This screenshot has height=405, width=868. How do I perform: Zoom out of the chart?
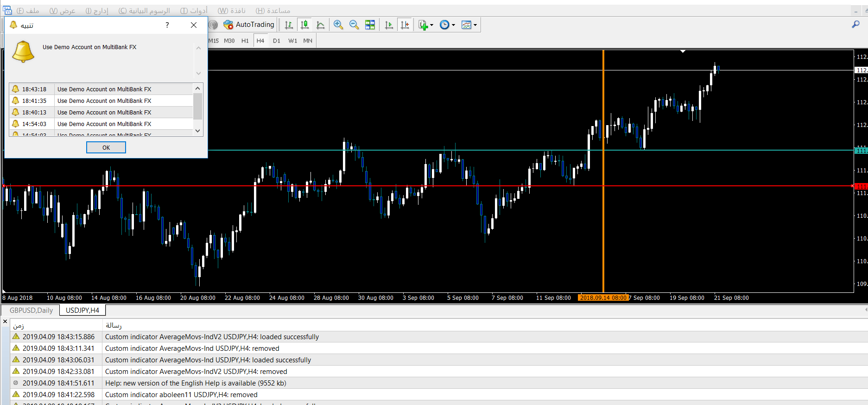pos(354,25)
